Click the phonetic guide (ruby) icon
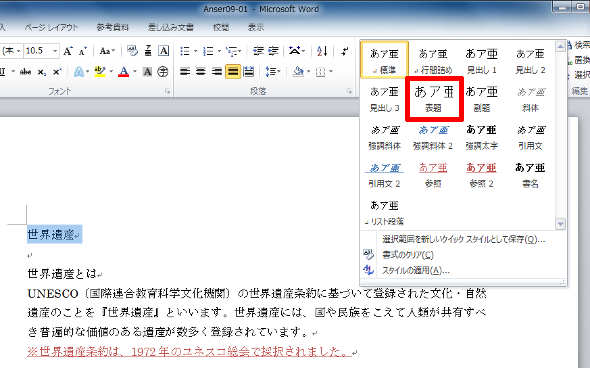This screenshot has height=368, width=590. [148, 51]
